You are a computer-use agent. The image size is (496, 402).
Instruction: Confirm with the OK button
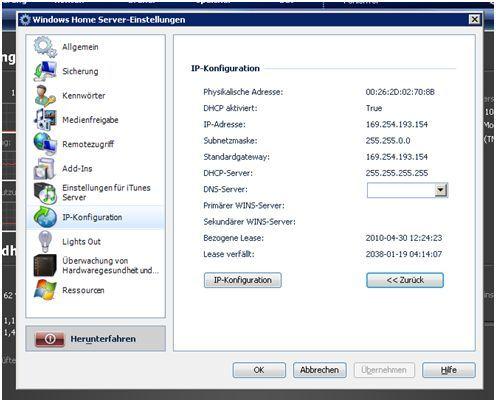point(259,370)
